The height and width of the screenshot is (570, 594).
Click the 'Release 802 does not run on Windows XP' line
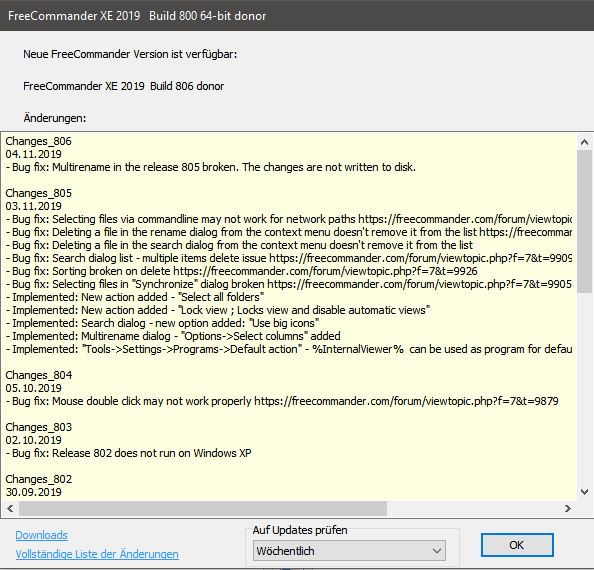128,453
